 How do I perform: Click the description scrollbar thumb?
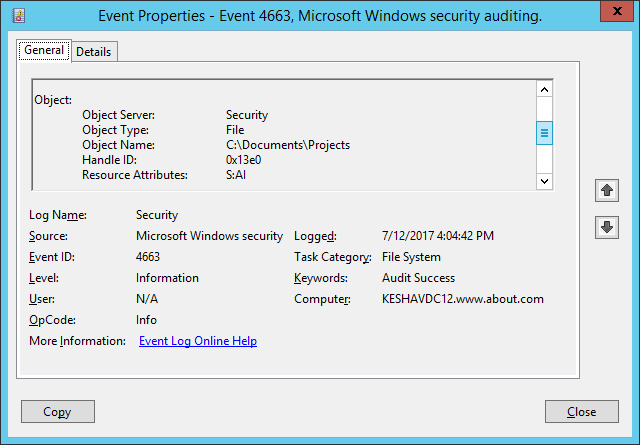544,133
